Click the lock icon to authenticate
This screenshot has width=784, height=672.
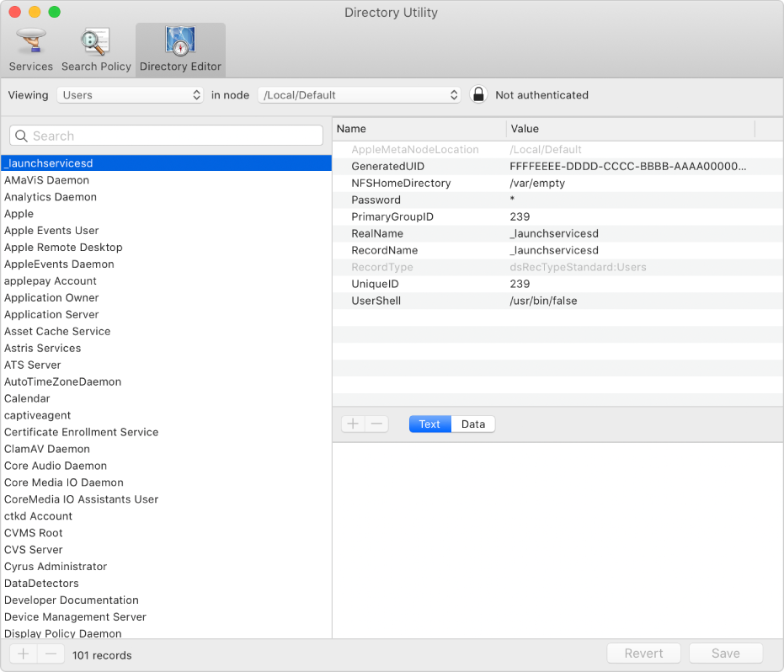(x=478, y=95)
